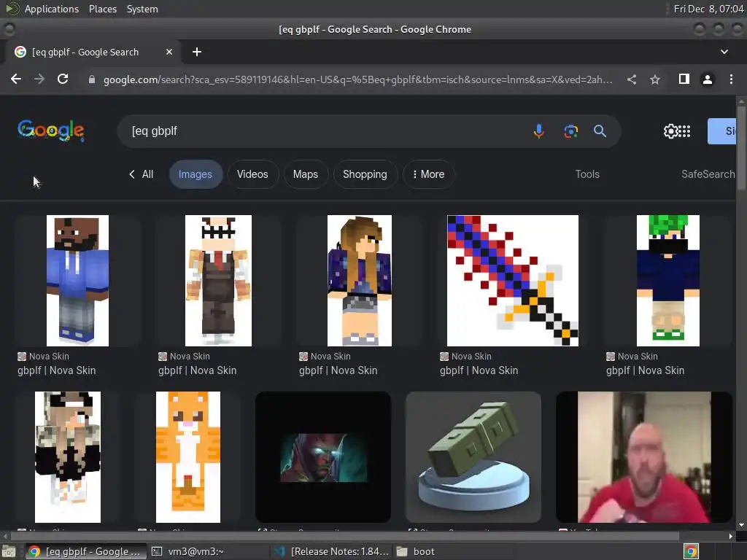Open the orange cat skin image
Viewport: 747px width, 560px height.
(188, 456)
